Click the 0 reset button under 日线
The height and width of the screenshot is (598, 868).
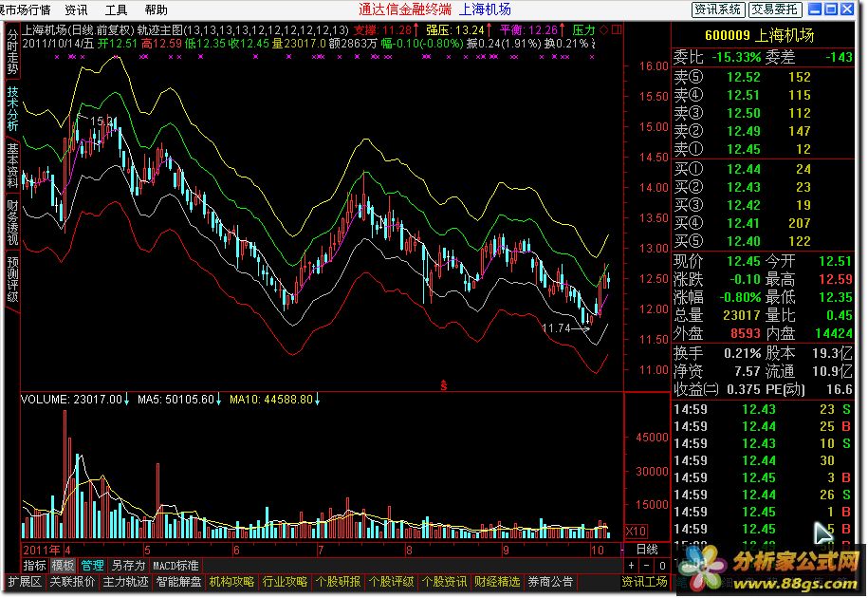click(x=662, y=566)
